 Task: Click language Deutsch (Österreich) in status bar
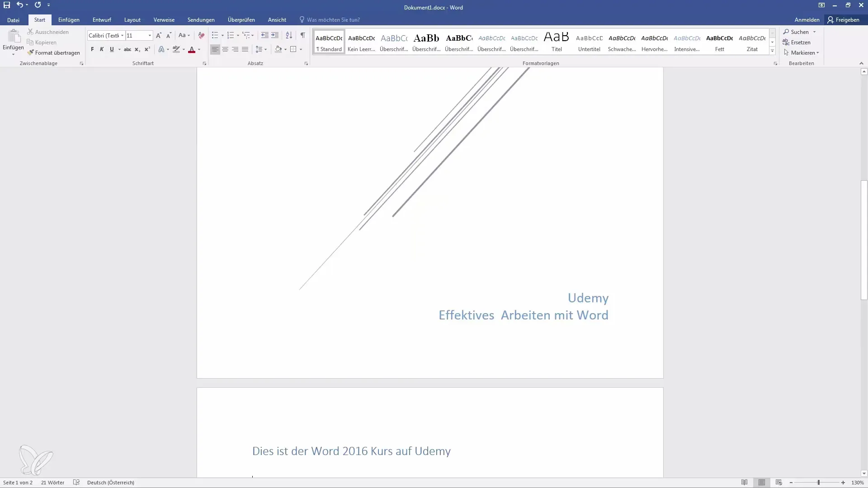(x=111, y=483)
